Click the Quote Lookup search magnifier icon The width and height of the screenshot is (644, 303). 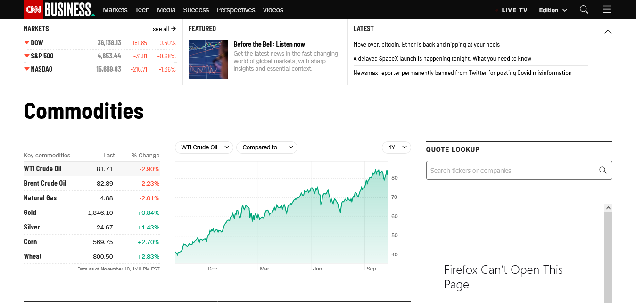tap(603, 171)
